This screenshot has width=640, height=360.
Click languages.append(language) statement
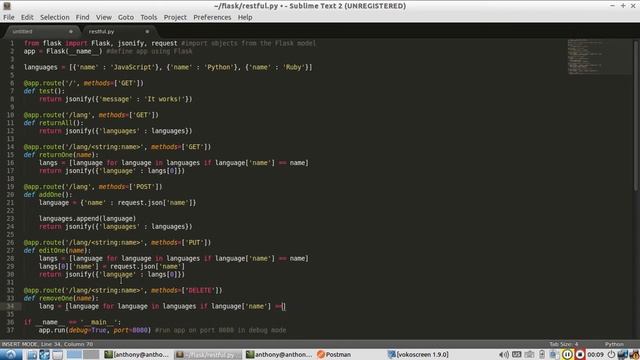[87, 219]
